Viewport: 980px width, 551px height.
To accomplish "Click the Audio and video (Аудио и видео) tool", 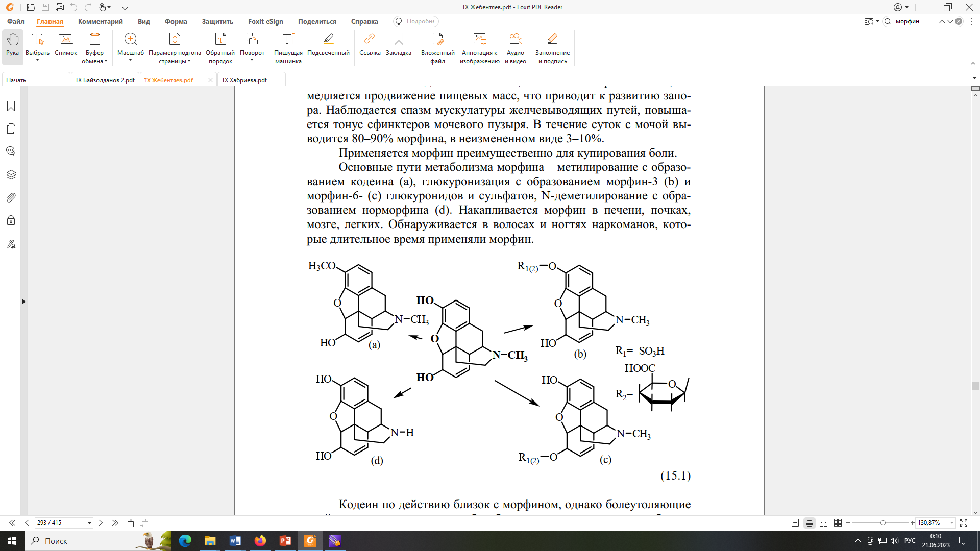I will 516,47.
